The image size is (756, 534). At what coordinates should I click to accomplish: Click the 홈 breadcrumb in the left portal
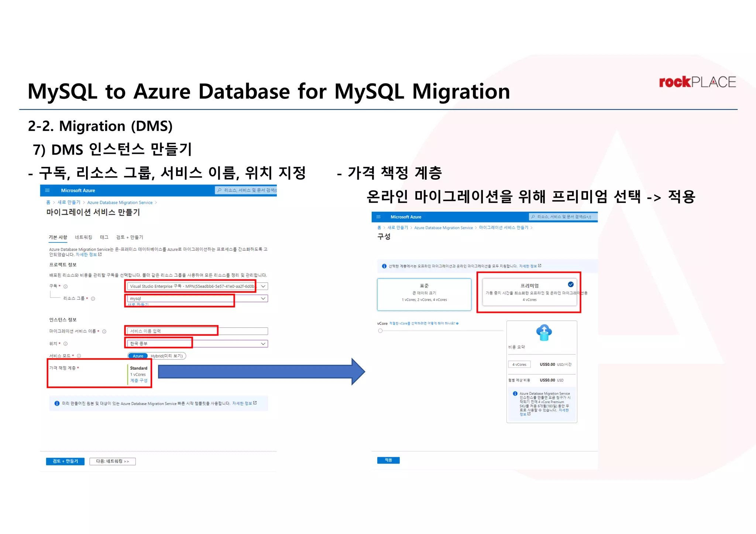(x=48, y=202)
